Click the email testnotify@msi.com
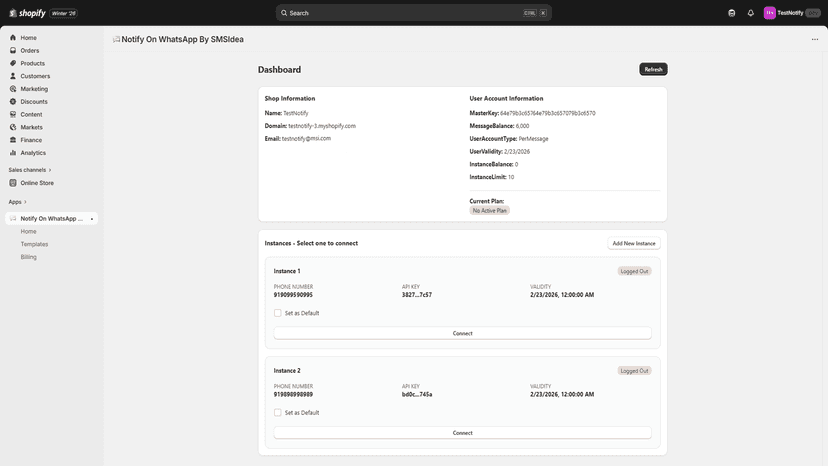This screenshot has height=466, width=828. click(306, 138)
